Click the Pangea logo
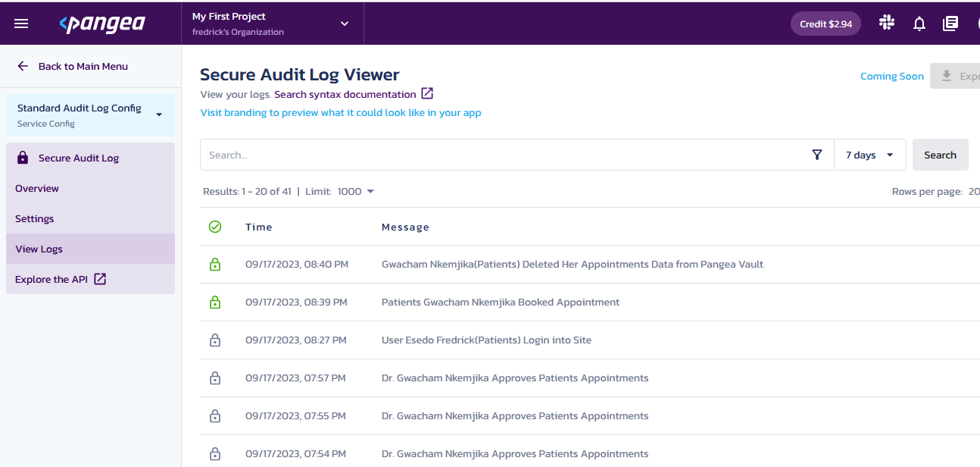The image size is (980, 467). pos(102,24)
